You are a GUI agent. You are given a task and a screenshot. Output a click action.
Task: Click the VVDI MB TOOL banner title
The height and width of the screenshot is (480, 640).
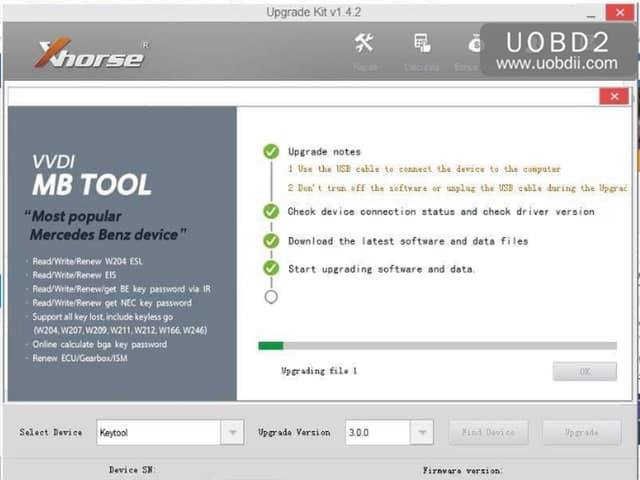pyautogui.click(x=92, y=175)
